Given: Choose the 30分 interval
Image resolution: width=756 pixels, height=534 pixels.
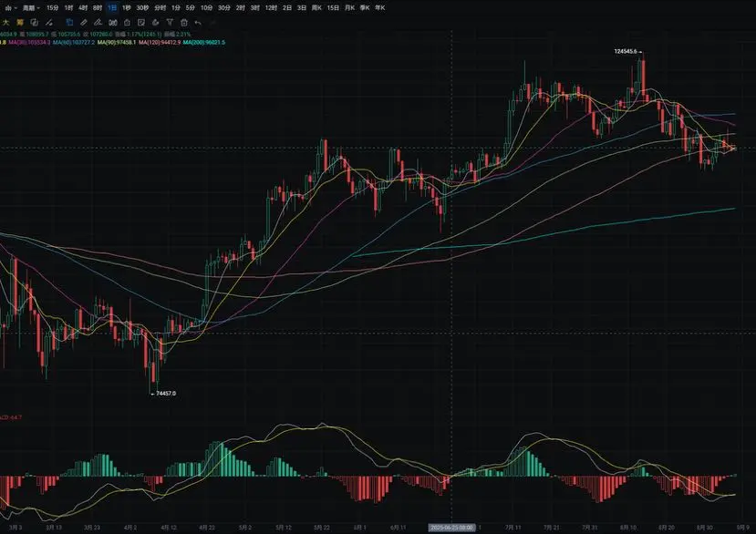Looking at the screenshot, I should [x=223, y=7].
